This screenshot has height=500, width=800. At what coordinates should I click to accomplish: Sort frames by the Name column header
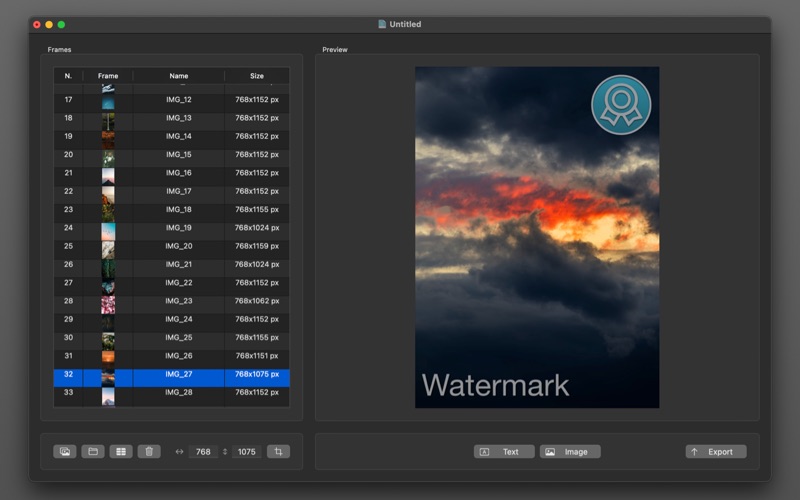click(x=178, y=76)
